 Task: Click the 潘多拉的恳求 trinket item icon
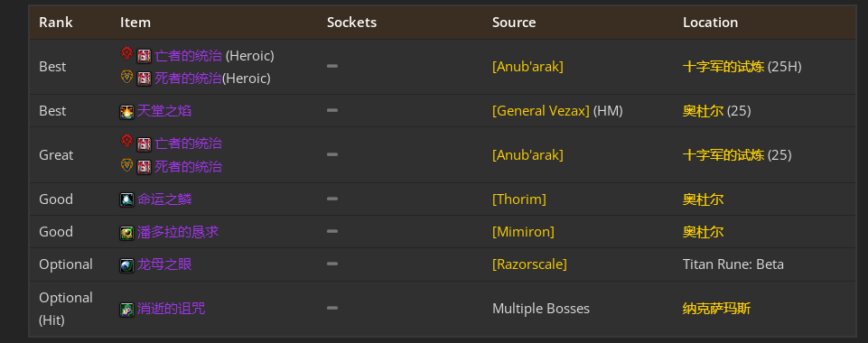(x=126, y=233)
